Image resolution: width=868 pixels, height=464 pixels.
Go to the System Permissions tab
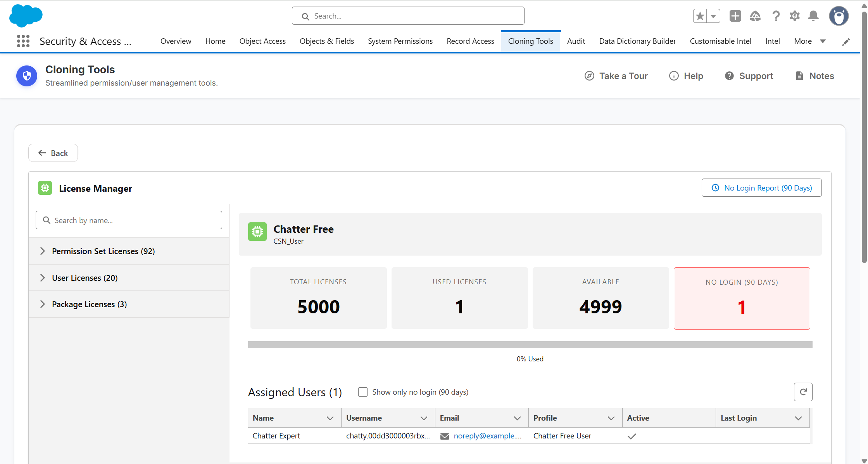click(x=400, y=41)
